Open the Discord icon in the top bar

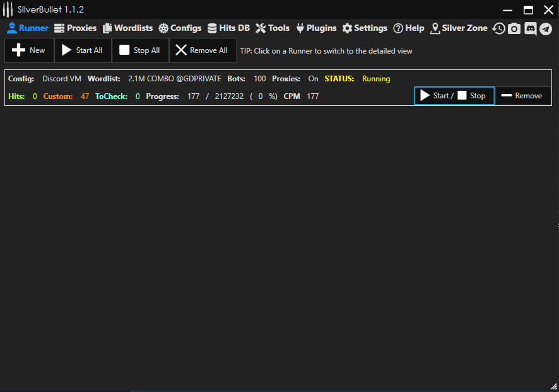coord(530,28)
